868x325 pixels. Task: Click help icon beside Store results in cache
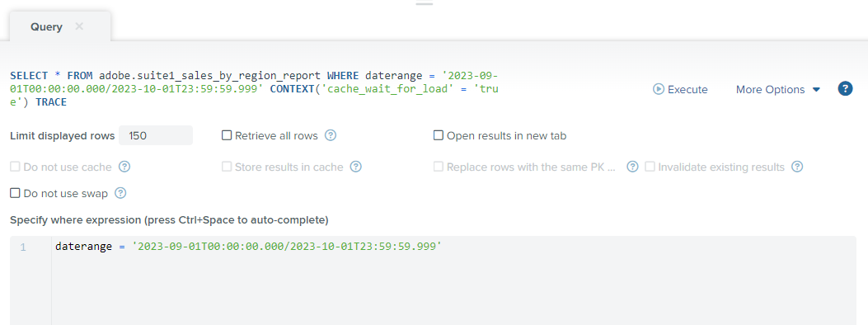(x=356, y=167)
